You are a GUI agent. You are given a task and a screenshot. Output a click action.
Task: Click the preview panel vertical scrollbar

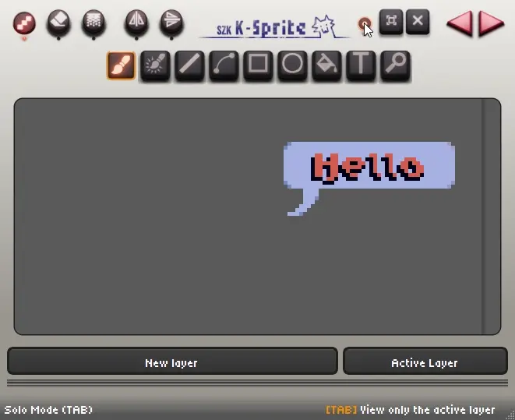pos(491,216)
